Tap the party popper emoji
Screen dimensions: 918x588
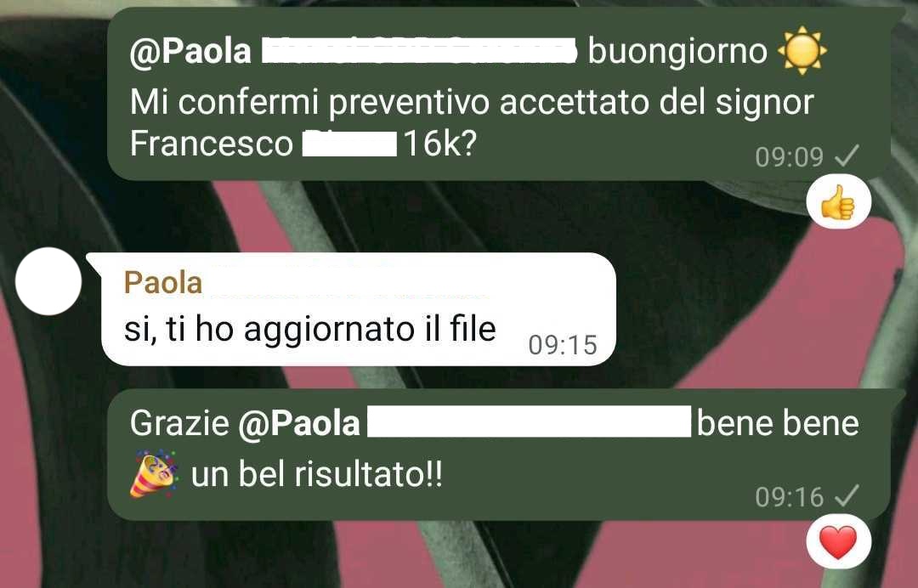[x=153, y=474]
